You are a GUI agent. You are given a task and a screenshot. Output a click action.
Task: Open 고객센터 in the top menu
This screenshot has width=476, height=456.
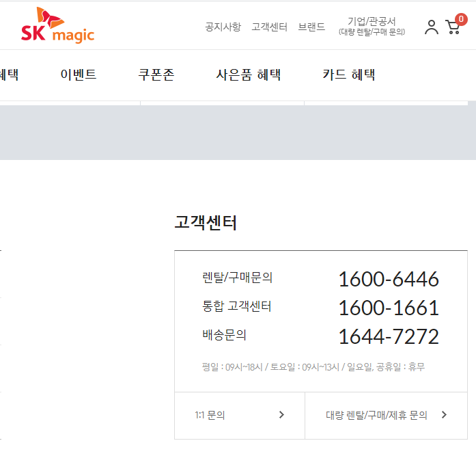pos(269,27)
